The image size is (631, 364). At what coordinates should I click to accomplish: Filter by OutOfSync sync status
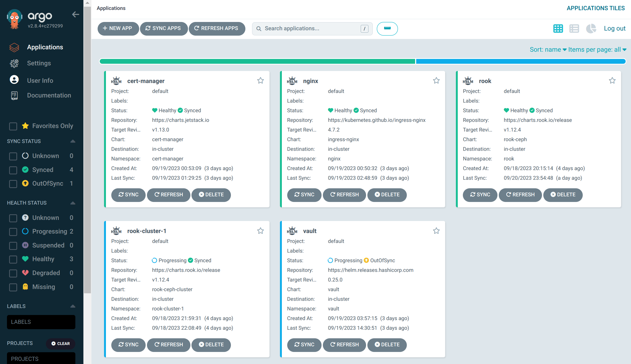tap(13, 184)
